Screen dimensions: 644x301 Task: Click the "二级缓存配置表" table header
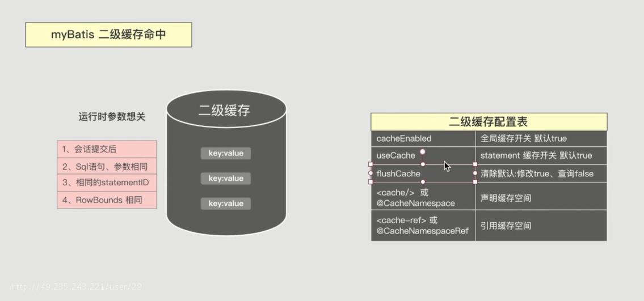click(x=489, y=122)
